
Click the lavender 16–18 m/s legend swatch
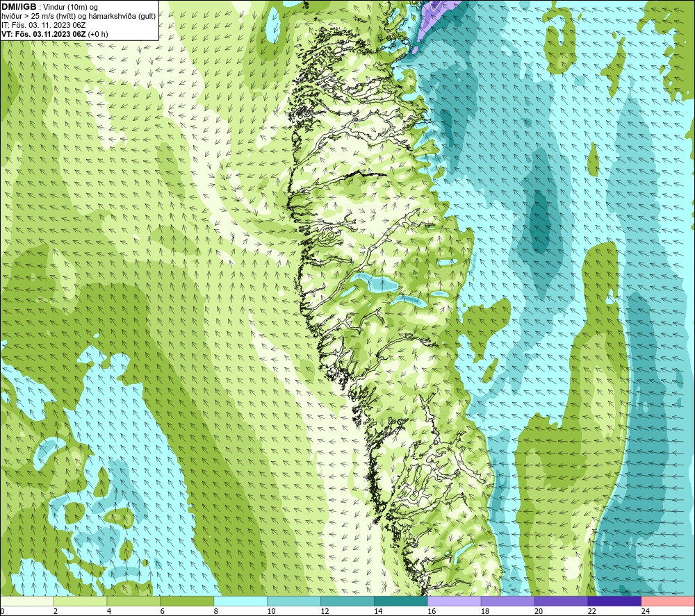(454, 601)
